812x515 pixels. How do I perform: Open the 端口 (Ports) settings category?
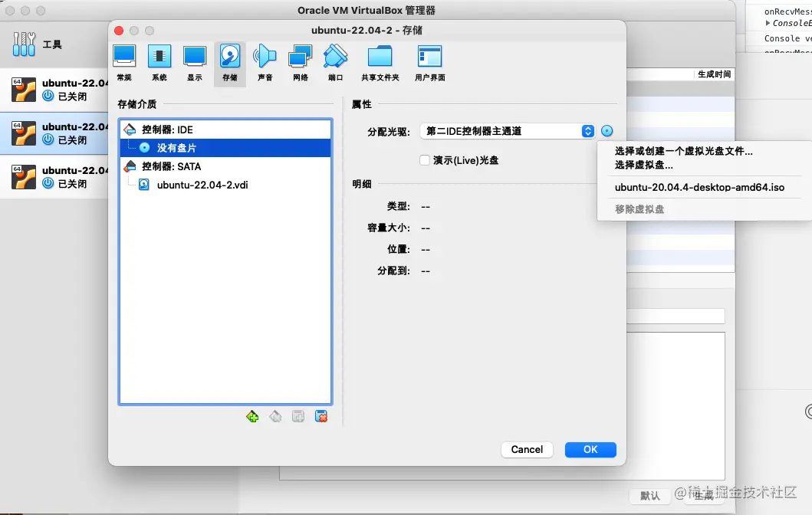coord(336,63)
